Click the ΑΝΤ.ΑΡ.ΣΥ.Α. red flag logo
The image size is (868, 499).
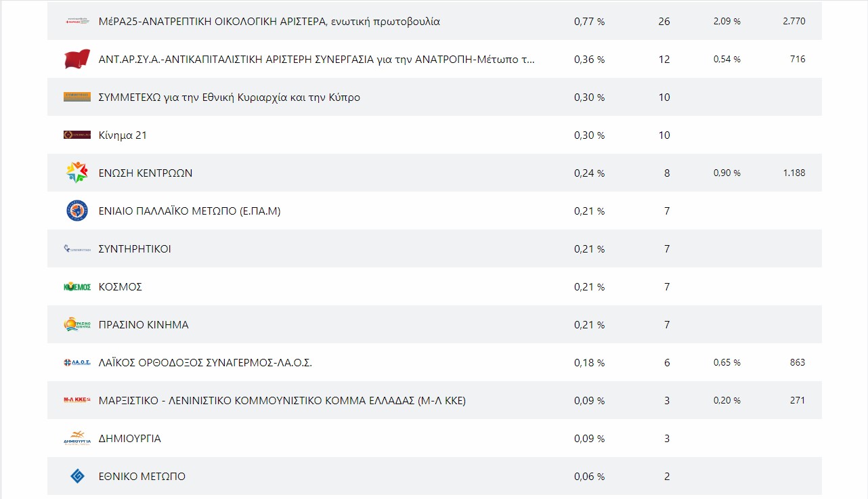tap(77, 59)
